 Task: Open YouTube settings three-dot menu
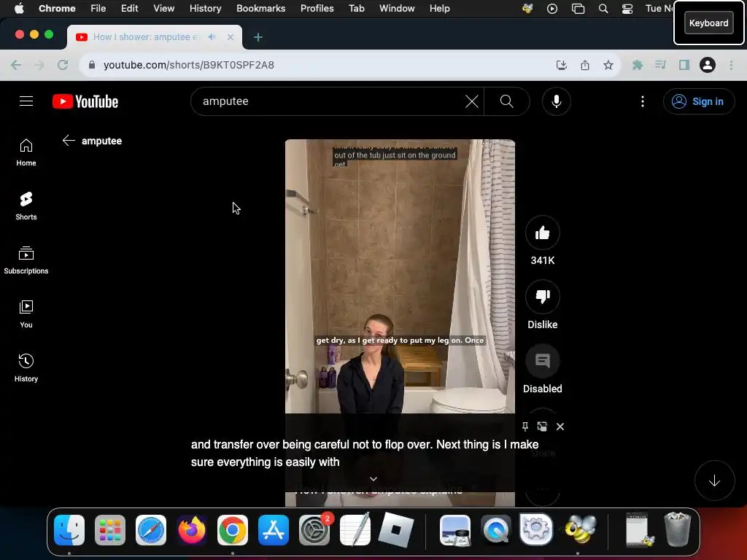(x=642, y=101)
